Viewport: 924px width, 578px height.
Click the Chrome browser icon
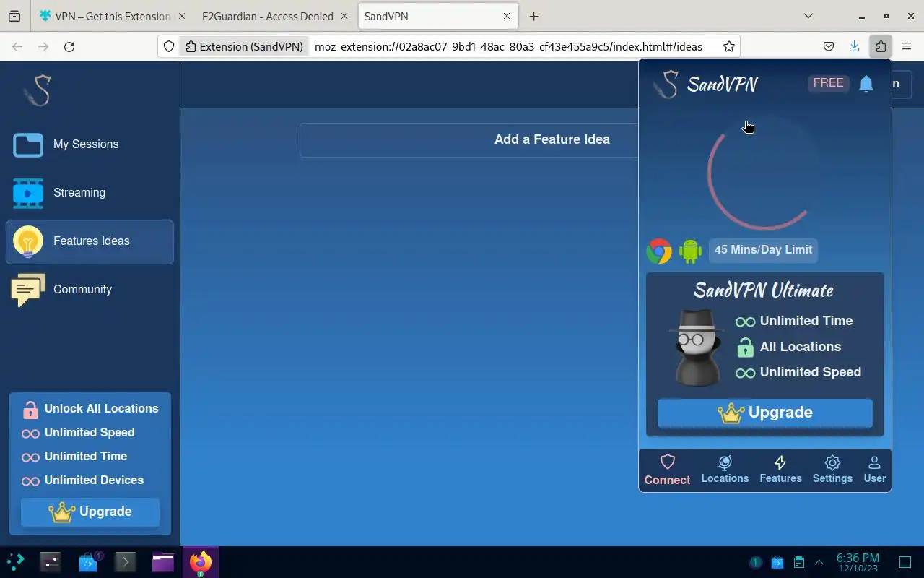point(659,251)
